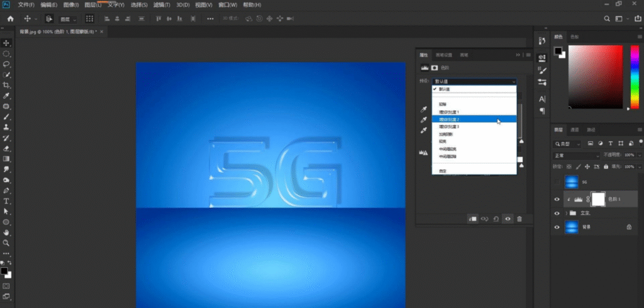
Task: Select the Move tool in the toolbox
Action: 6,43
